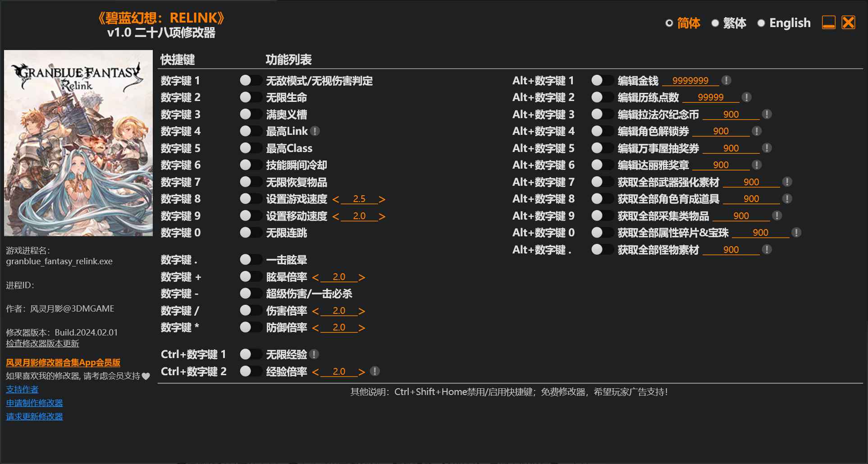Enable the 无敌模式 toggle switch

click(x=251, y=80)
